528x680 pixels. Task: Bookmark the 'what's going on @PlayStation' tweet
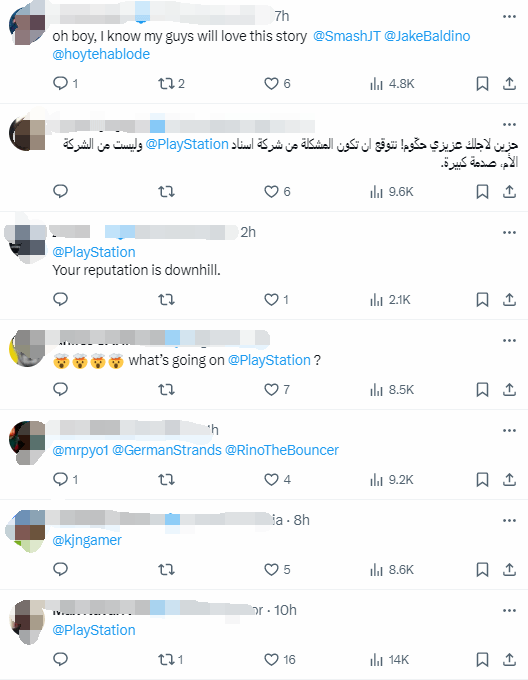coord(482,389)
